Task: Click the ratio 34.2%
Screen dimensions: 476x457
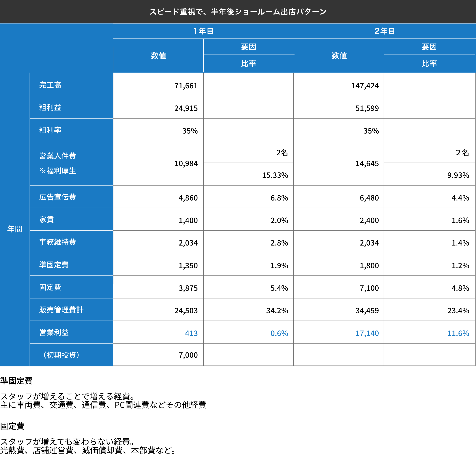Action: click(x=277, y=311)
